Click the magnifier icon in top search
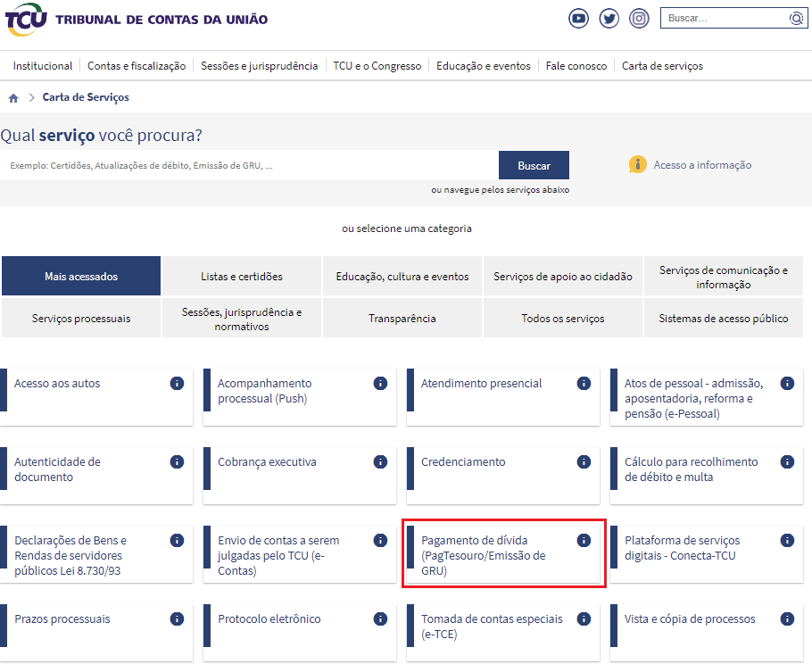 [x=796, y=18]
